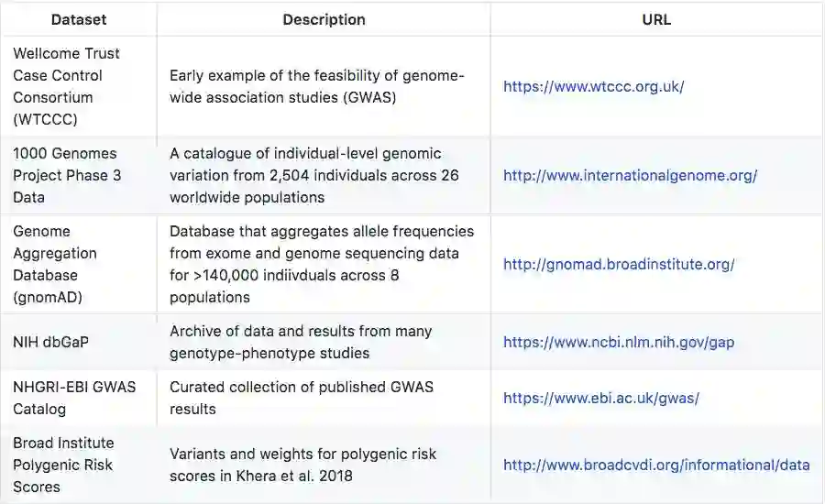Open the broadcvdi.org informational data link
This screenshot has height=504, width=825.
655,465
